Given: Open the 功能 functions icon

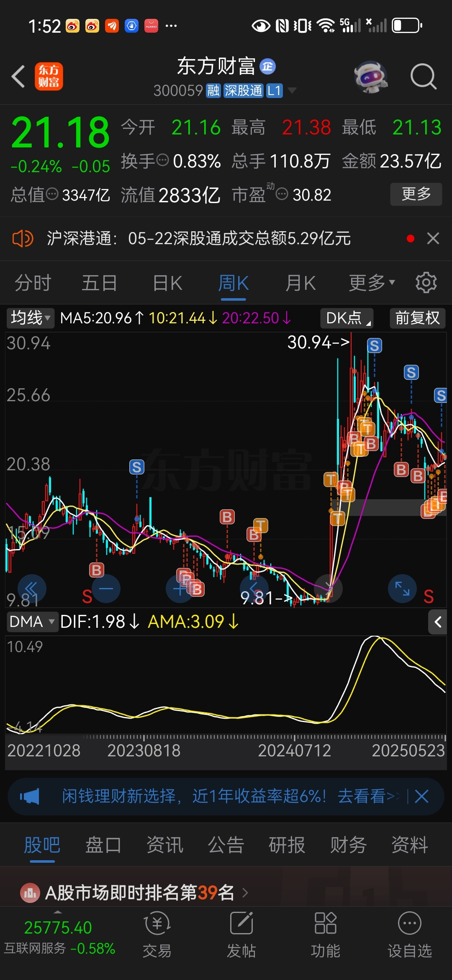Looking at the screenshot, I should [325, 935].
